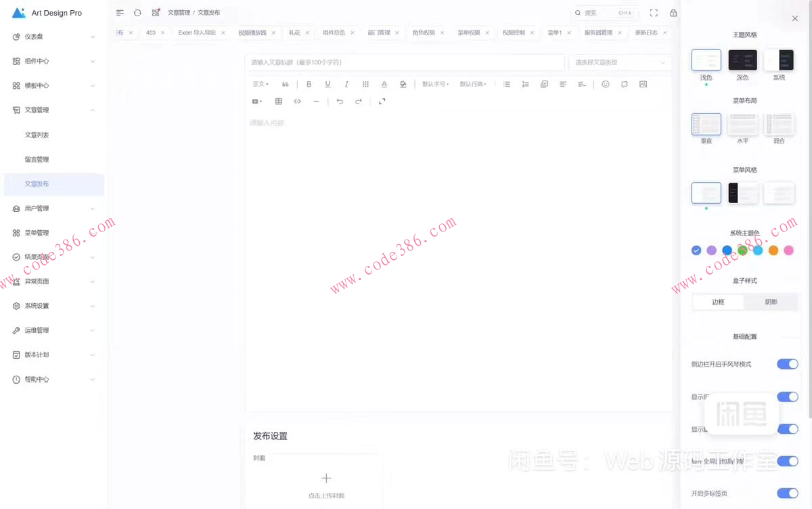This screenshot has height=509, width=812.
Task: Toggle the bottom switch for 全局 settings
Action: pyautogui.click(x=787, y=461)
